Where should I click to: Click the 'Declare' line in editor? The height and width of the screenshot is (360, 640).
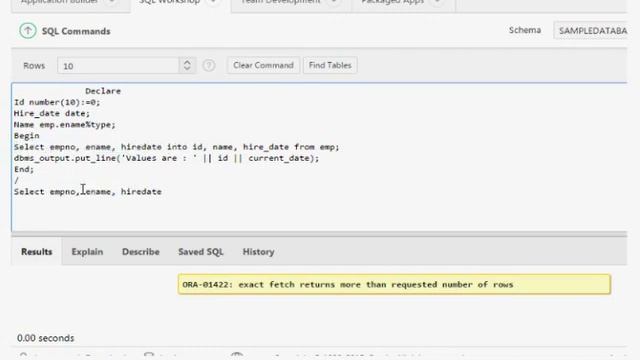point(103,91)
